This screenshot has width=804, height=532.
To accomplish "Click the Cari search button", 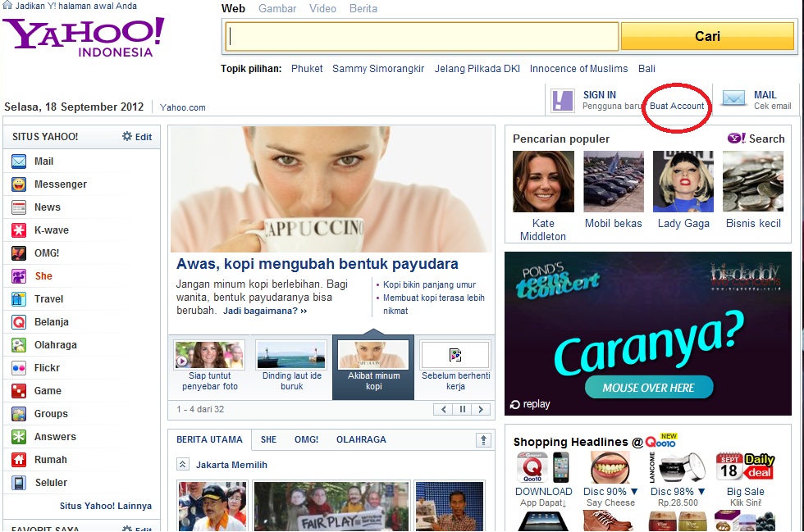I will coord(707,36).
